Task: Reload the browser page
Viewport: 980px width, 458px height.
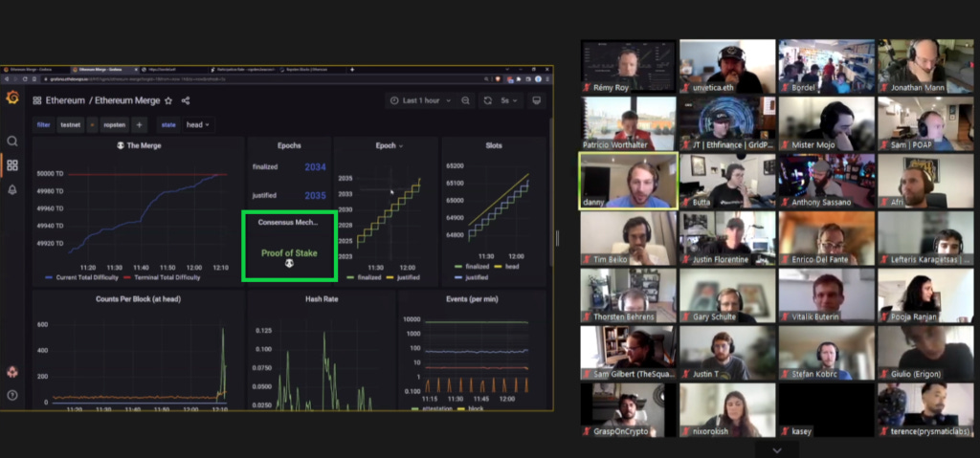Action: [26, 79]
